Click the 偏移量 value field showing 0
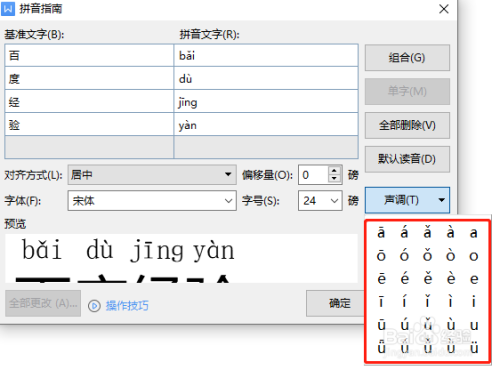 click(313, 174)
